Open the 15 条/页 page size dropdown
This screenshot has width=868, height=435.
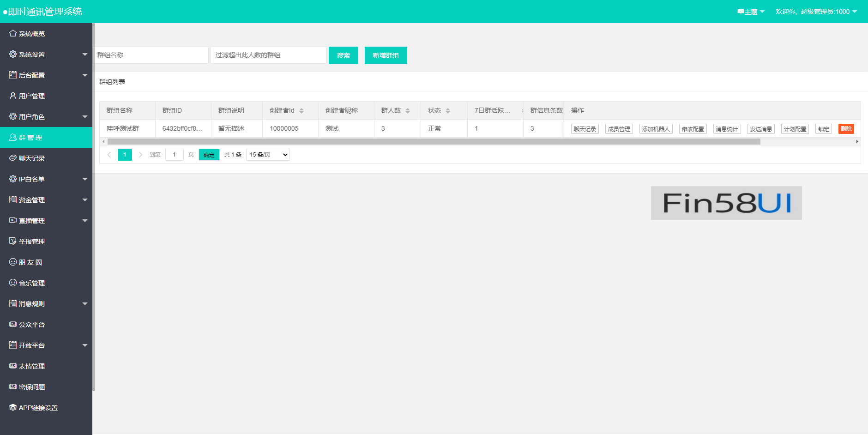coord(268,155)
